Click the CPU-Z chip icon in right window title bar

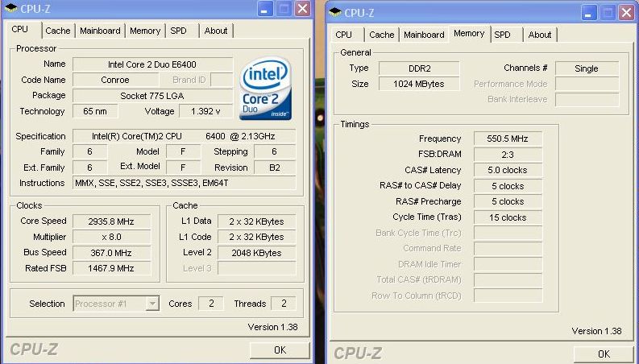point(335,12)
